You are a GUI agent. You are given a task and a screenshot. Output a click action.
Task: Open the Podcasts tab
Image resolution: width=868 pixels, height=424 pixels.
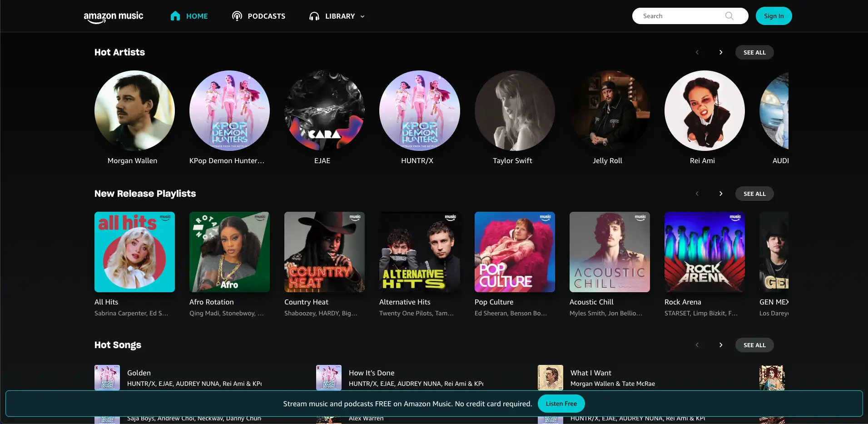[x=266, y=16]
